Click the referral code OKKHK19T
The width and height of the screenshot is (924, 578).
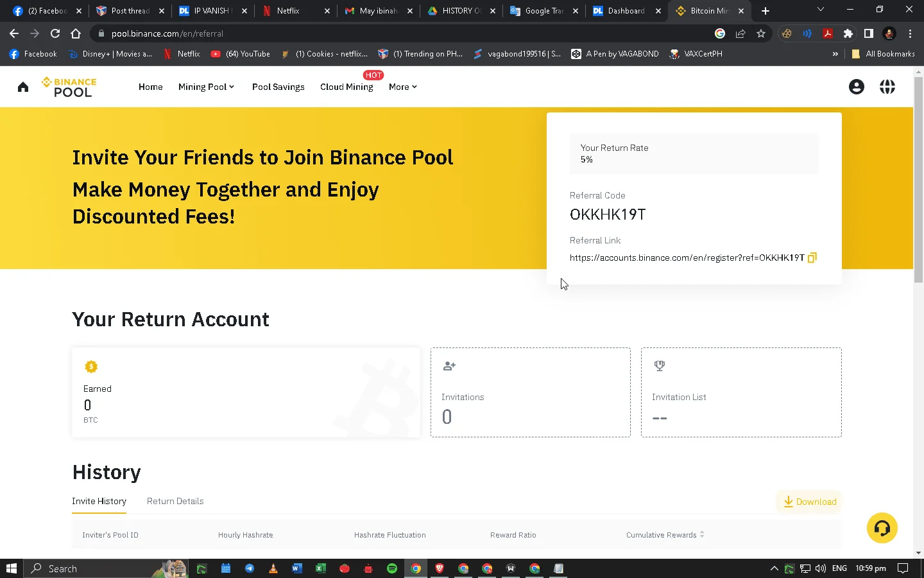click(x=608, y=215)
